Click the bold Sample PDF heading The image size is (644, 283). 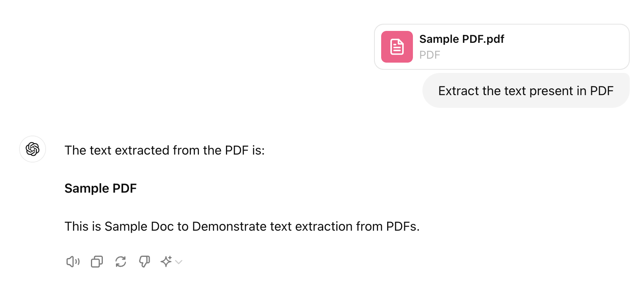point(100,188)
